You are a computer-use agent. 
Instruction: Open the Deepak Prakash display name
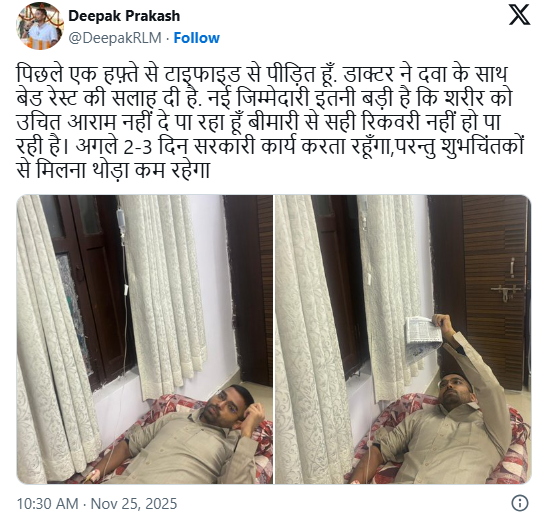pos(124,16)
